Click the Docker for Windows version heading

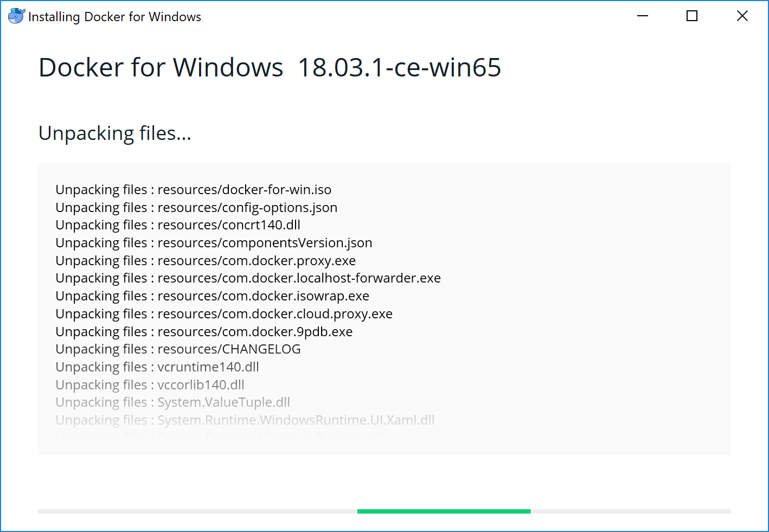269,67
